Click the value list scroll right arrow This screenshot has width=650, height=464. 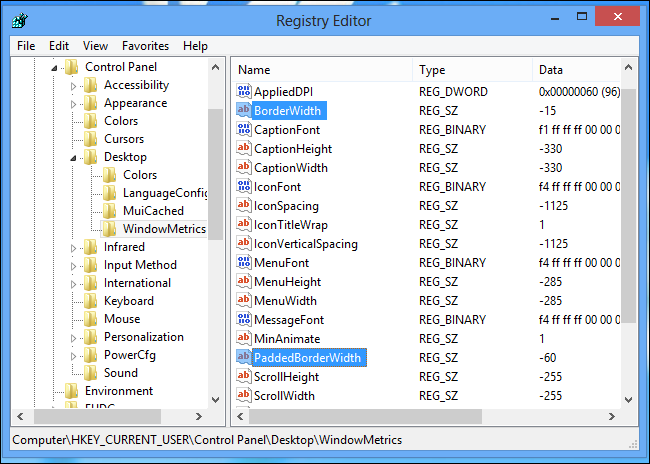tap(612, 416)
